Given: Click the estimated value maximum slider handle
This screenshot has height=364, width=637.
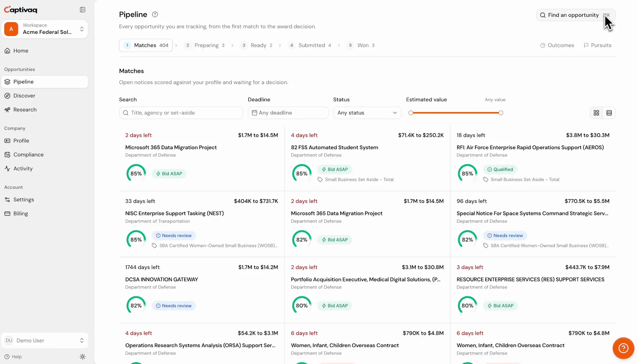Looking at the screenshot, I should coord(501,113).
